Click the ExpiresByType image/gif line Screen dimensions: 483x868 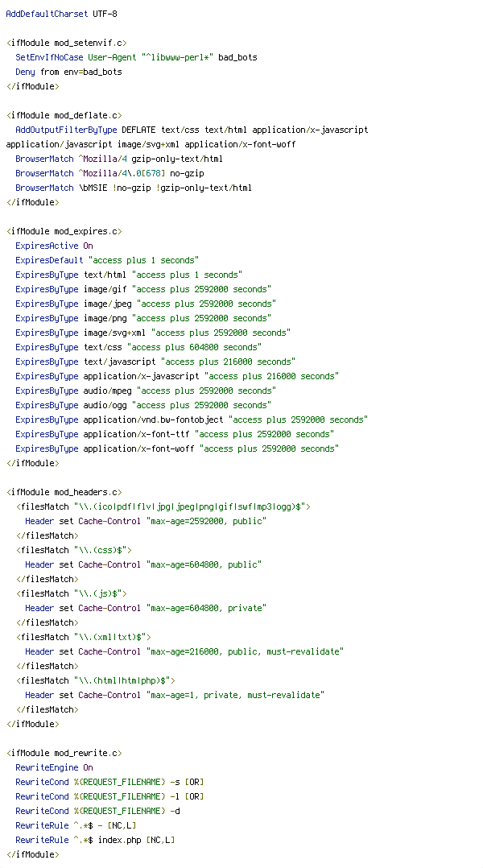pos(143,289)
